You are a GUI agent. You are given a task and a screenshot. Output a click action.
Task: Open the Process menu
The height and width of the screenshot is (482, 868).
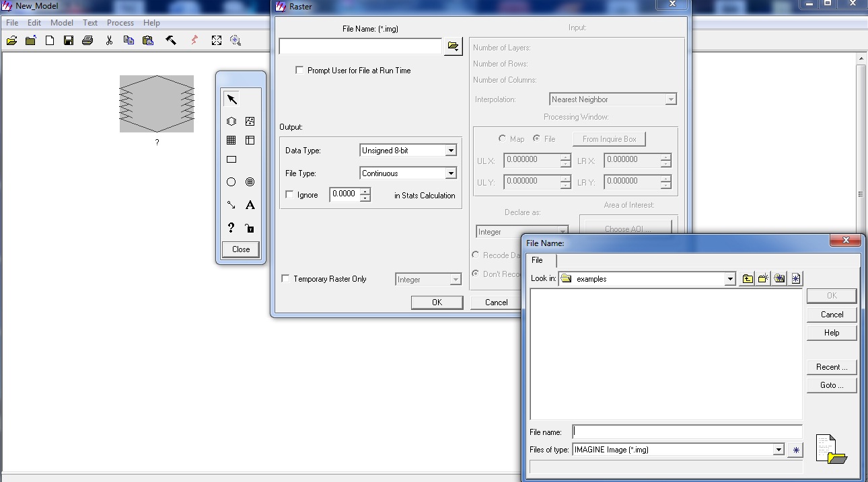click(x=120, y=23)
